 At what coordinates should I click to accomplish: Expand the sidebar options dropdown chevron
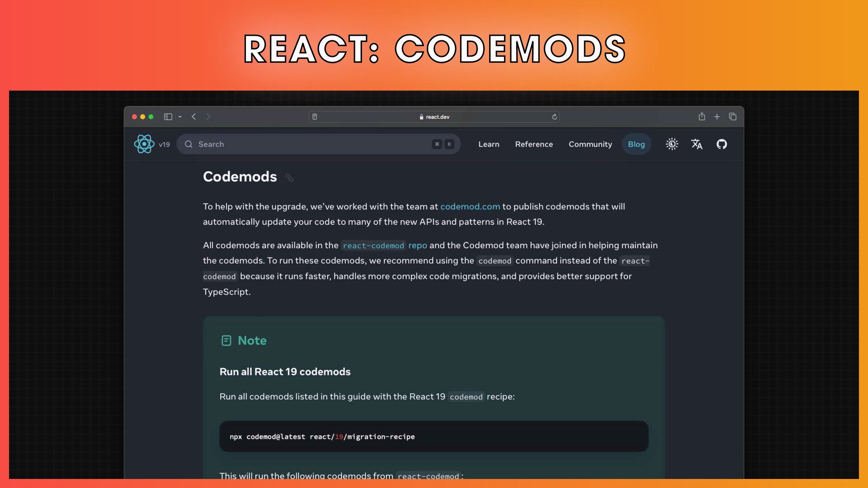click(x=180, y=117)
